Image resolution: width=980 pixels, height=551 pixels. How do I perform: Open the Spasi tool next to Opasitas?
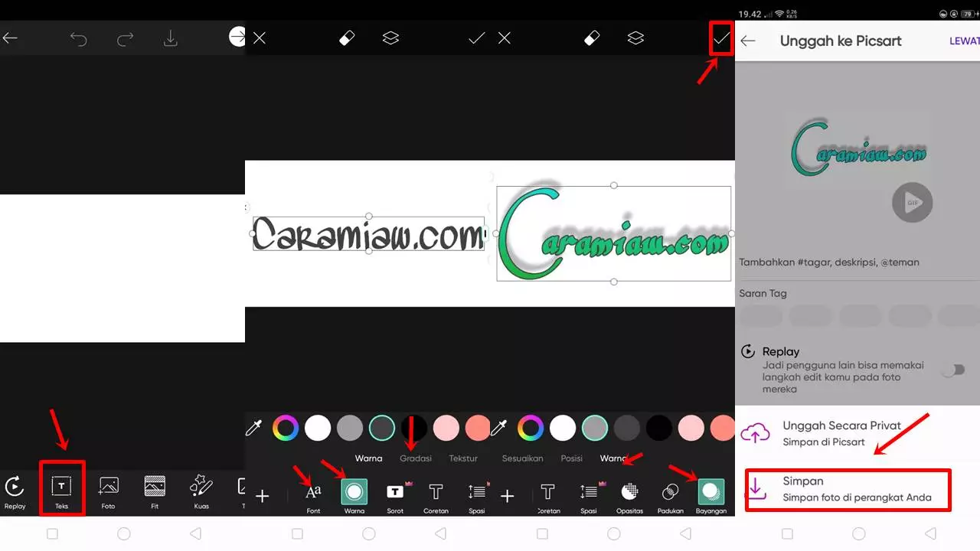point(588,497)
